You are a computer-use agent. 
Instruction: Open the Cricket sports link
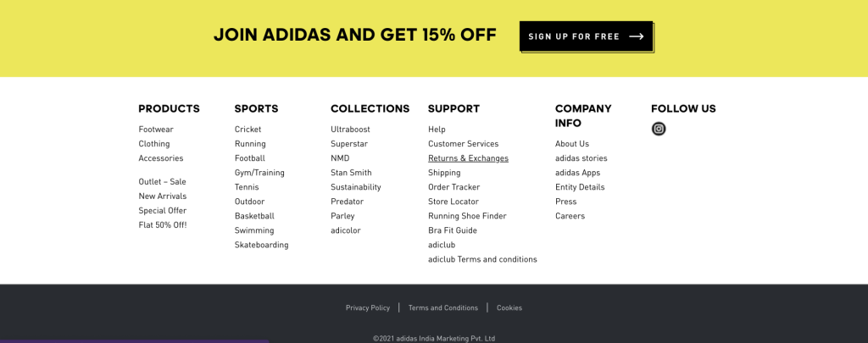tap(248, 130)
